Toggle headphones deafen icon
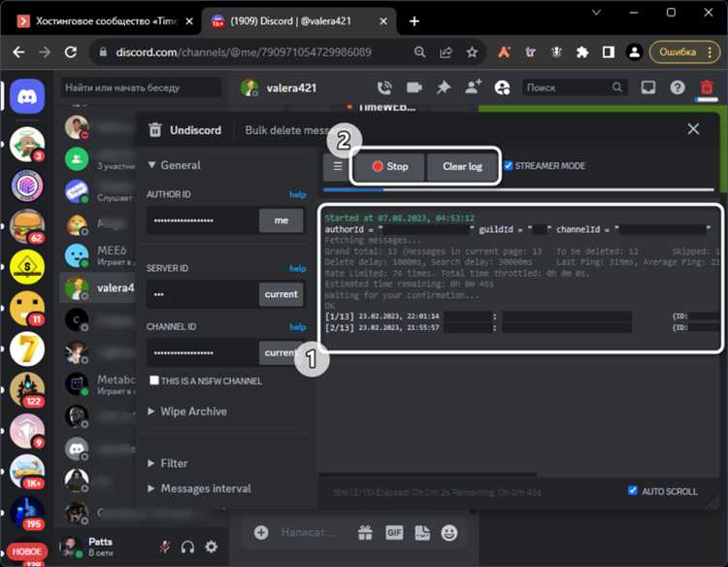This screenshot has height=567, width=728. tap(187, 547)
